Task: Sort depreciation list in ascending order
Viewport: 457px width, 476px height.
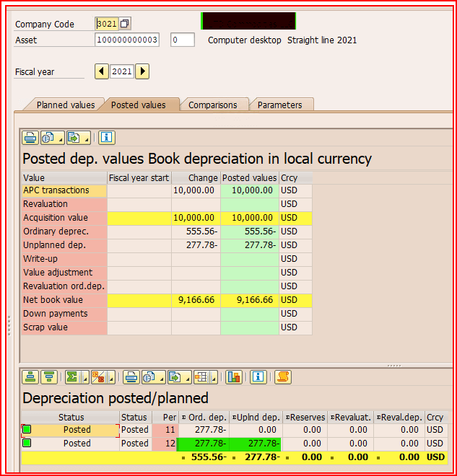Action: click(x=30, y=377)
